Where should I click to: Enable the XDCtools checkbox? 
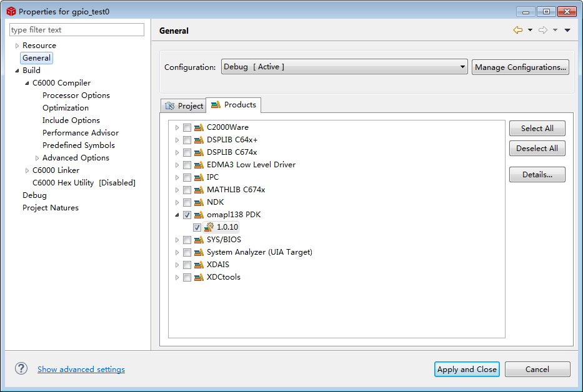187,278
